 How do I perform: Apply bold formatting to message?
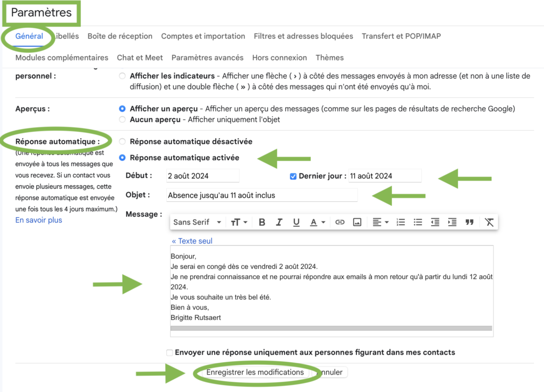tap(262, 223)
